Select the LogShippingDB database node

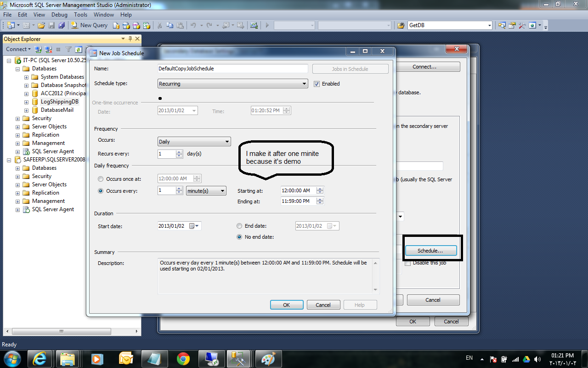[59, 102]
